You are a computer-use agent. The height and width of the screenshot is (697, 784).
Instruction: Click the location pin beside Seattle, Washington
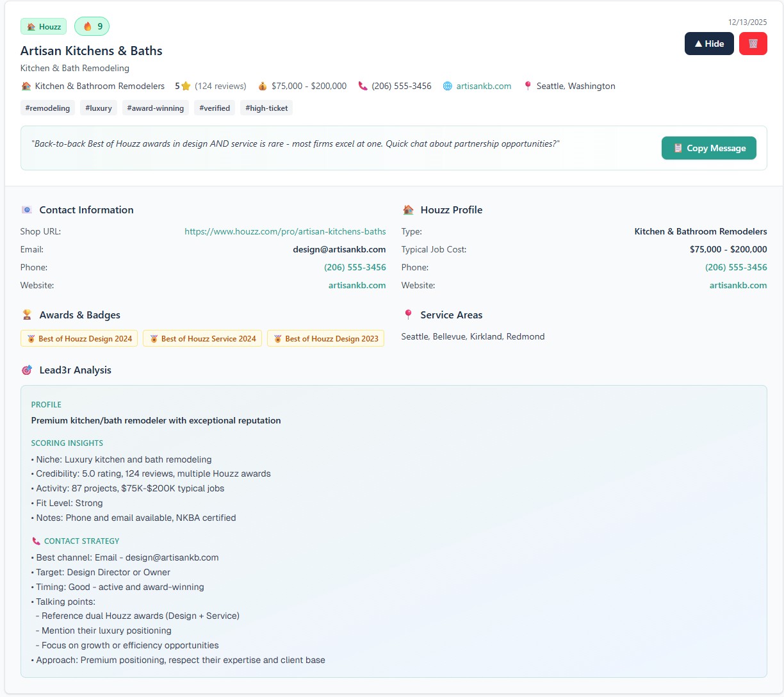(x=527, y=86)
